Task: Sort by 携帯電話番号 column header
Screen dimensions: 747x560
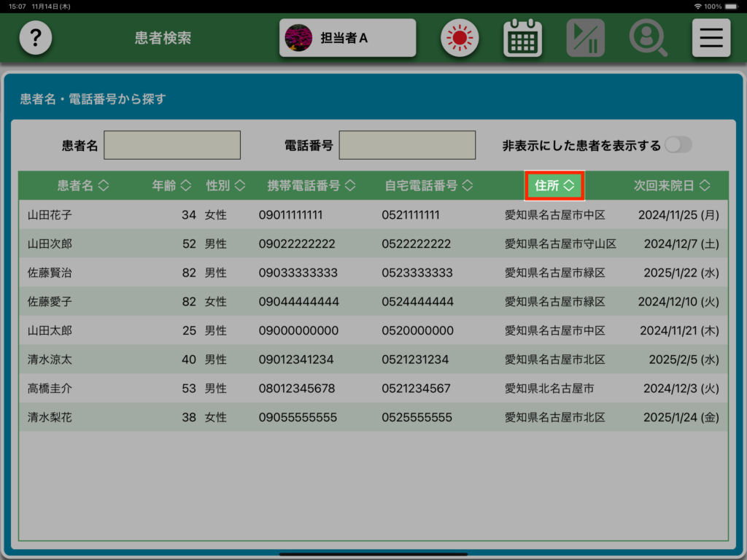Action: point(311,186)
